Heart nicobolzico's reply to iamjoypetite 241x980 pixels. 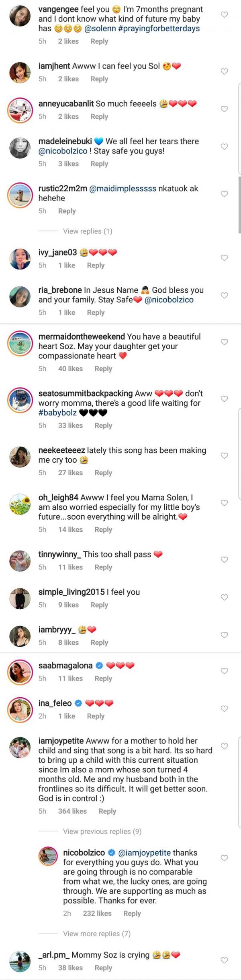click(x=225, y=858)
